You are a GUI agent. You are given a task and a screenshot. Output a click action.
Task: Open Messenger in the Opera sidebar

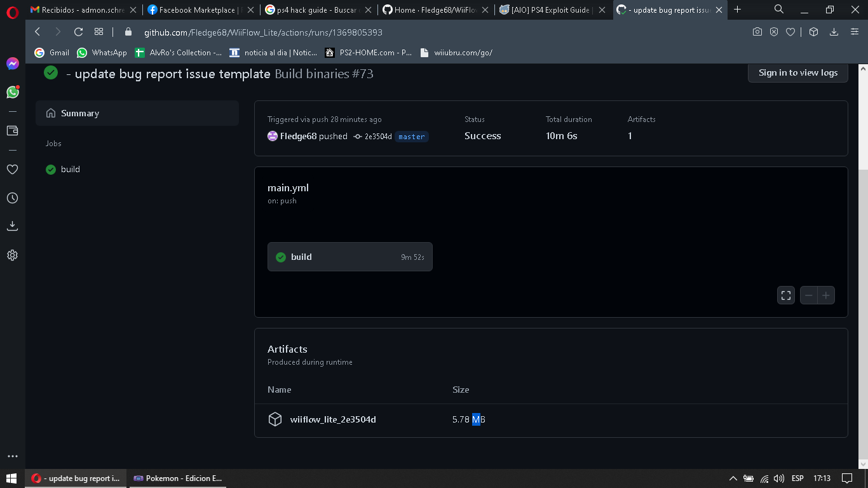[12, 64]
